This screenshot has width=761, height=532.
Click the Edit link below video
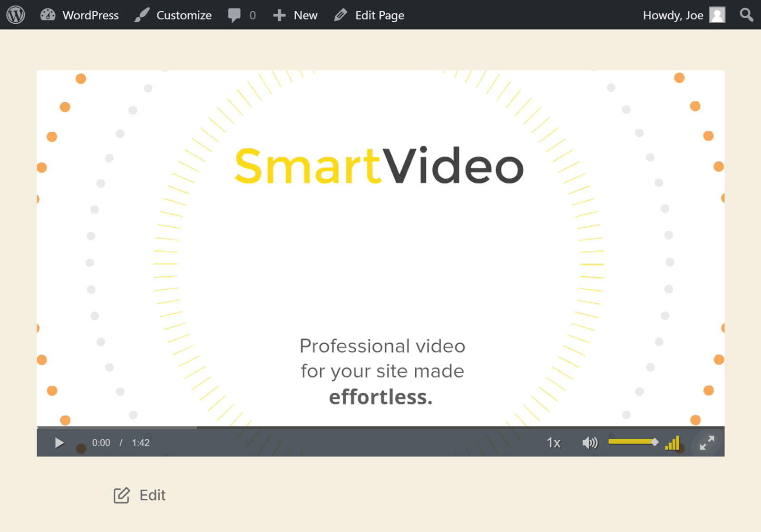click(152, 495)
